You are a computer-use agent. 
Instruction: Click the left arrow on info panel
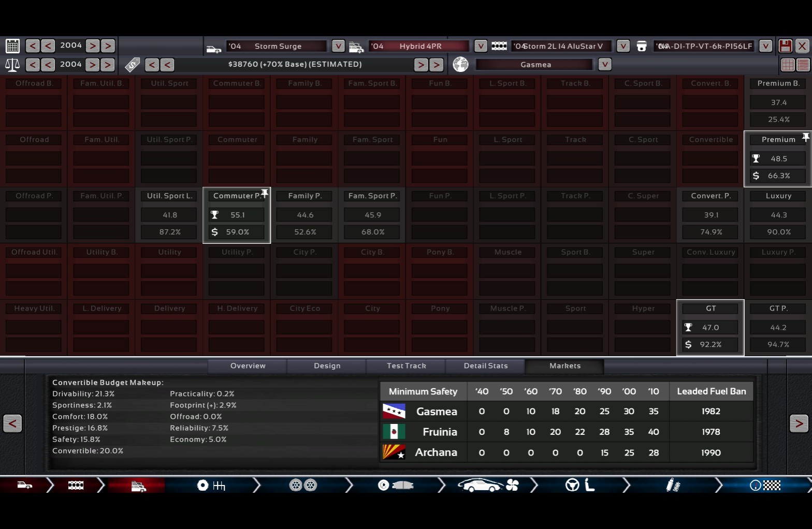(x=12, y=423)
